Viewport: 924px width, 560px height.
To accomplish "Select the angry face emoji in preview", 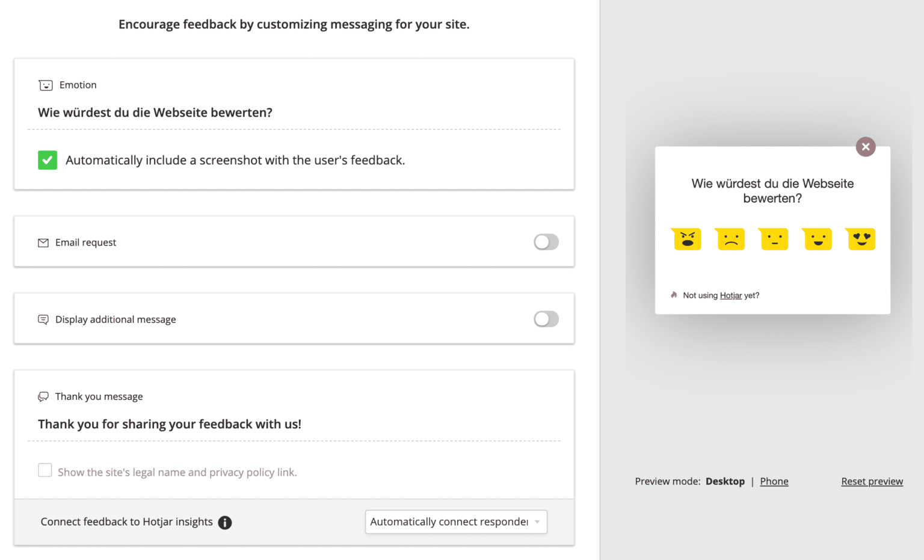I will pos(686,239).
